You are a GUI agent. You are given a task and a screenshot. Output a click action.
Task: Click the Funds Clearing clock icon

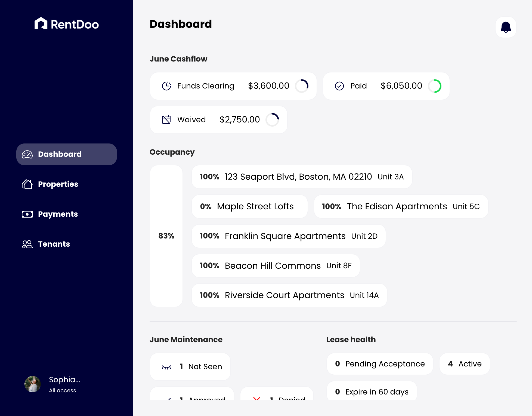[166, 86]
